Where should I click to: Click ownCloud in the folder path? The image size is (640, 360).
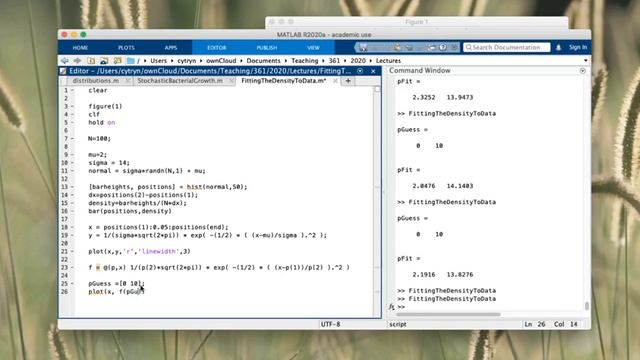221,60
